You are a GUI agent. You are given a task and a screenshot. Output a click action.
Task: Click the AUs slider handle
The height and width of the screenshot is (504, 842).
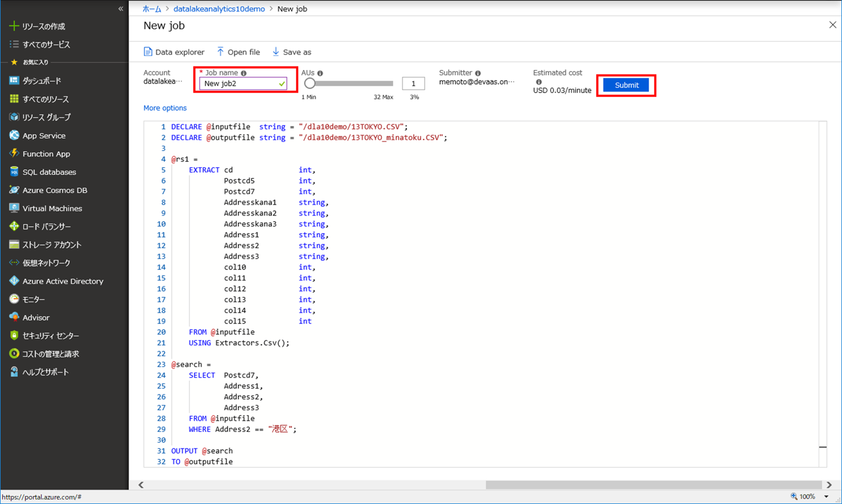309,84
